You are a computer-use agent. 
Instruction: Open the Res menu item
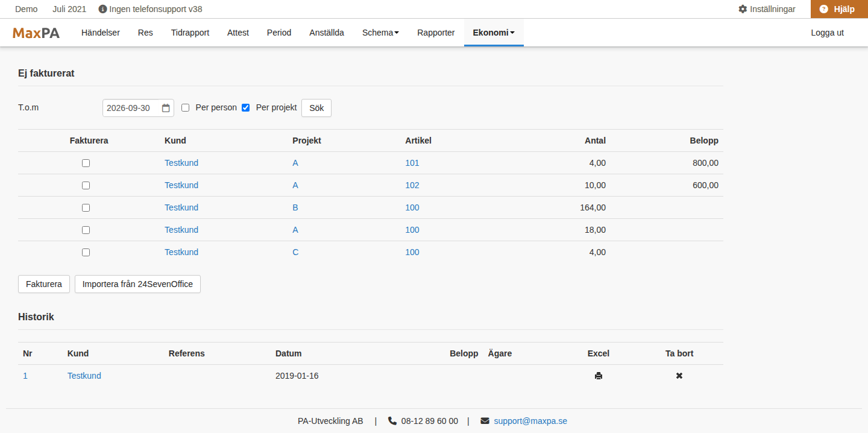click(x=145, y=33)
